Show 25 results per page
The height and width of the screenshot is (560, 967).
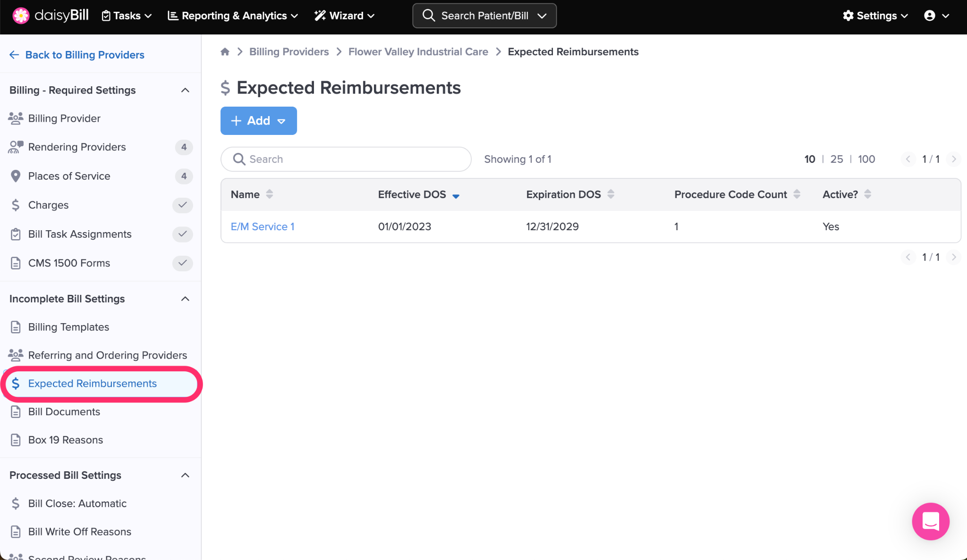click(x=836, y=159)
